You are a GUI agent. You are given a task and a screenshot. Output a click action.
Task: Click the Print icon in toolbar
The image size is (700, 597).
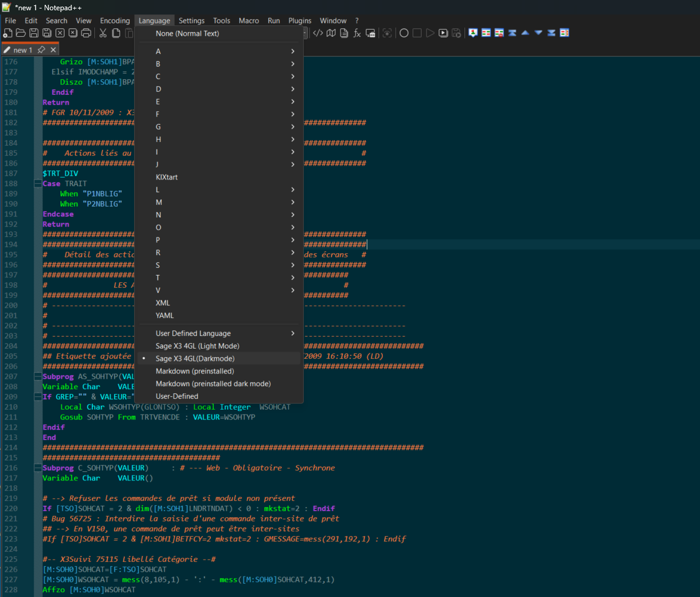coord(86,33)
